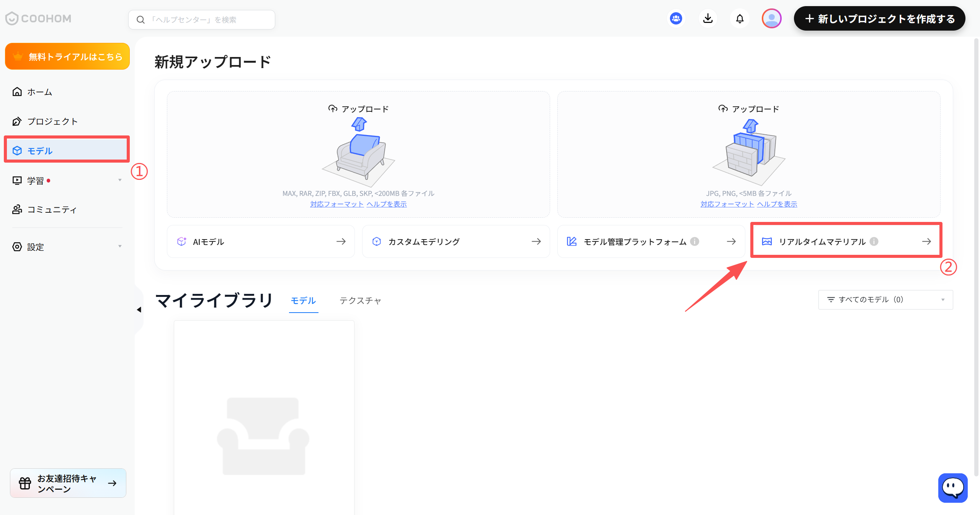Open the downloads icon in header
Image resolution: width=980 pixels, height=515 pixels.
(708, 18)
